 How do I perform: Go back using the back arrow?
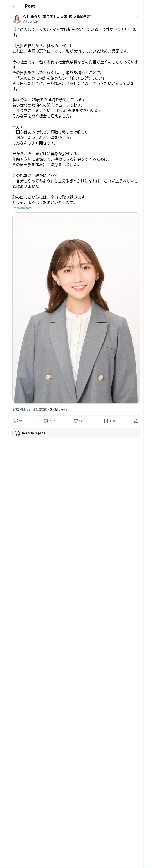tap(14, 6)
